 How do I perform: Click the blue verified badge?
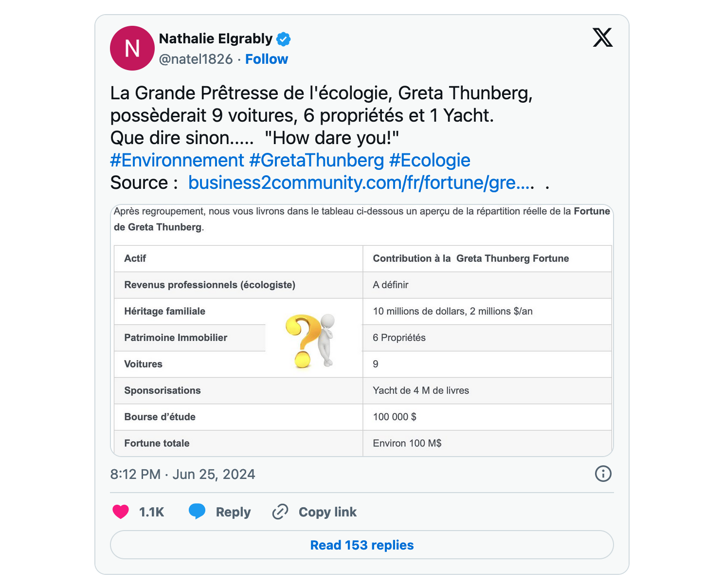tap(284, 38)
